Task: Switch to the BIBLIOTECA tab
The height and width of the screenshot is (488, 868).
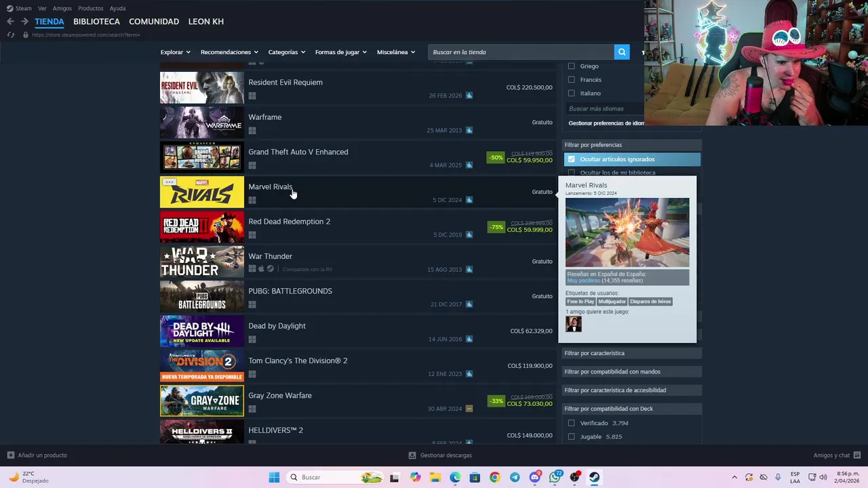Action: pos(96,22)
